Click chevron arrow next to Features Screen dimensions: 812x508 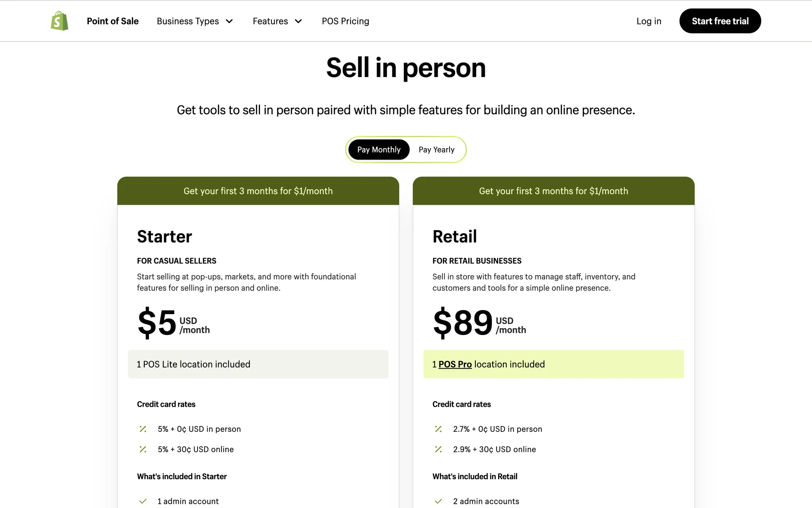coord(299,21)
